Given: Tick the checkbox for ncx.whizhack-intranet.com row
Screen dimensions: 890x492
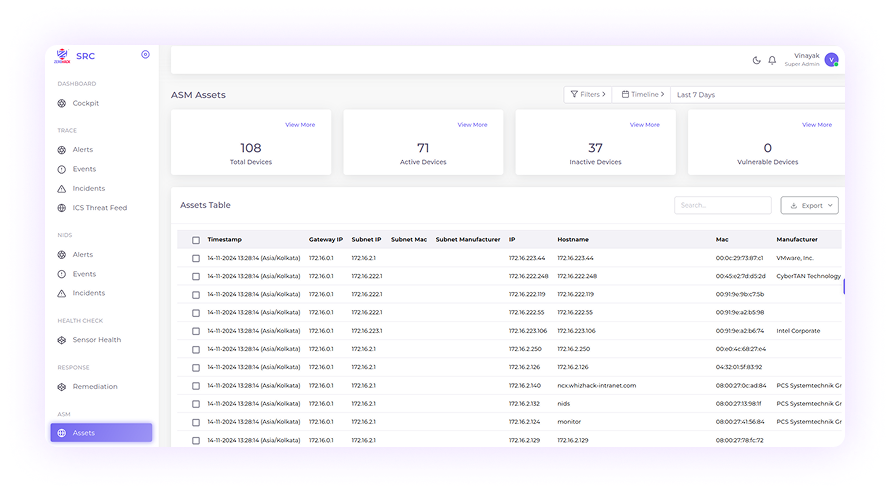Looking at the screenshot, I should pos(196,386).
